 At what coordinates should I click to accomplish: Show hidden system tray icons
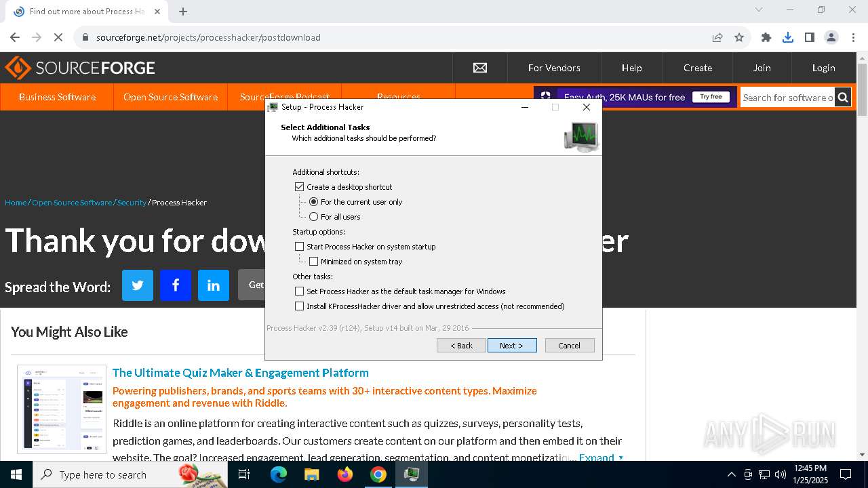(x=731, y=474)
